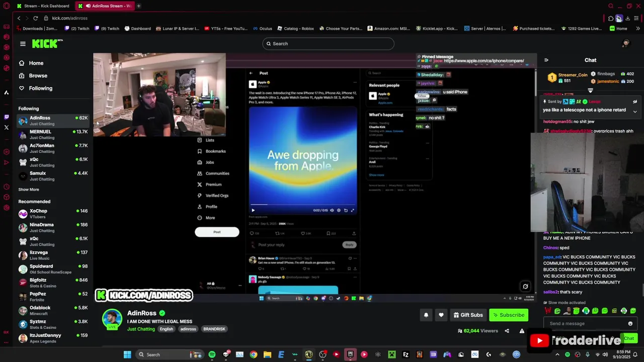Collapse chat with arrow icon

point(546,60)
